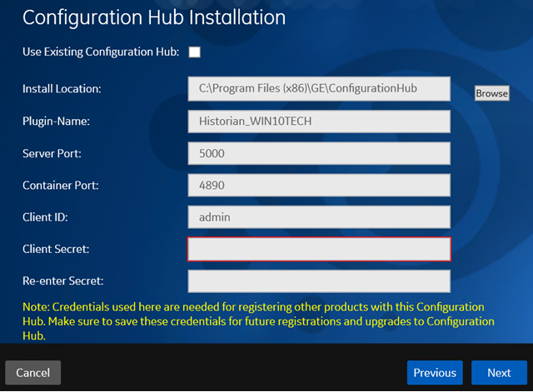Proceed by clicking Next
Screen dimensions: 533x392
click(499, 373)
